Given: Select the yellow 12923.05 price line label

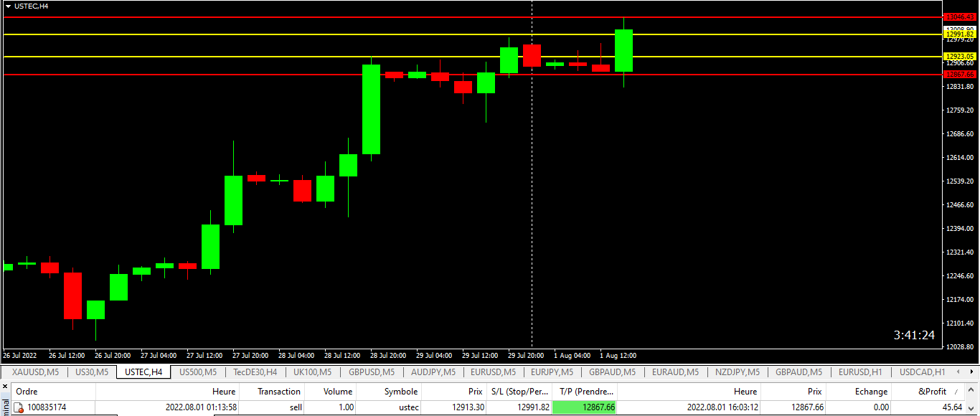Looking at the screenshot, I should click(x=960, y=56).
